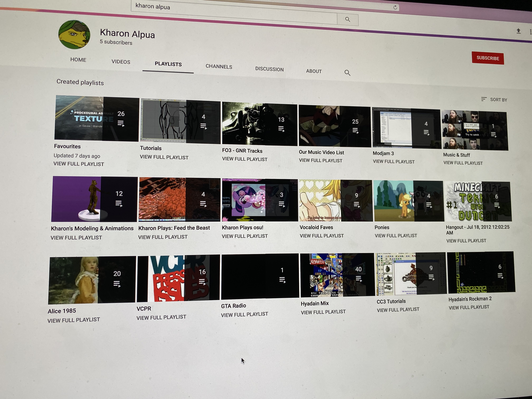Click the Modeling & Animations playlist queue icon
This screenshot has width=532, height=399.
[x=119, y=204]
